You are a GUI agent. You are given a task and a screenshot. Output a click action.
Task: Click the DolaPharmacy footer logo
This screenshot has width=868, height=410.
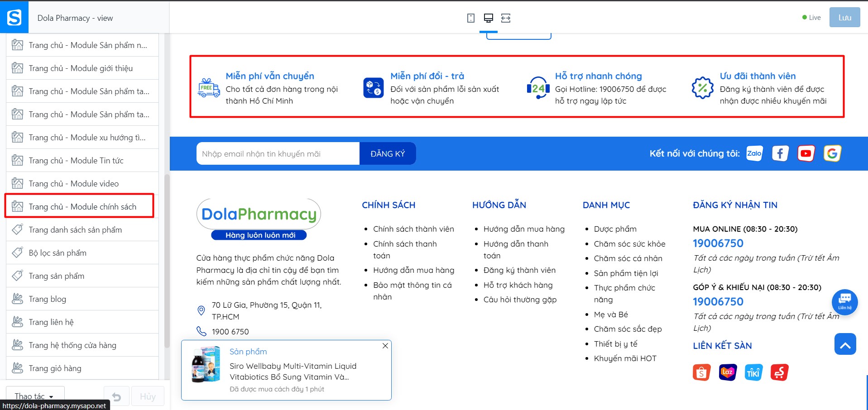click(259, 219)
